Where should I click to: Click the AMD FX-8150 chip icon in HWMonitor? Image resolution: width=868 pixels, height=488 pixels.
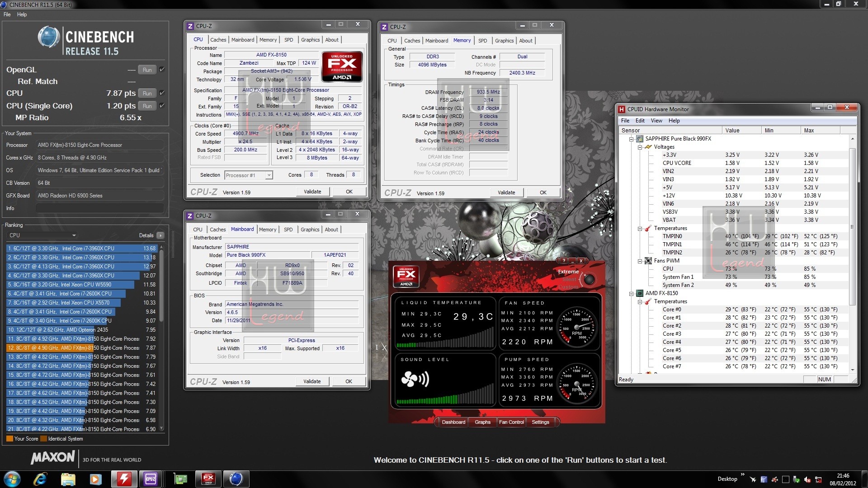(x=640, y=293)
